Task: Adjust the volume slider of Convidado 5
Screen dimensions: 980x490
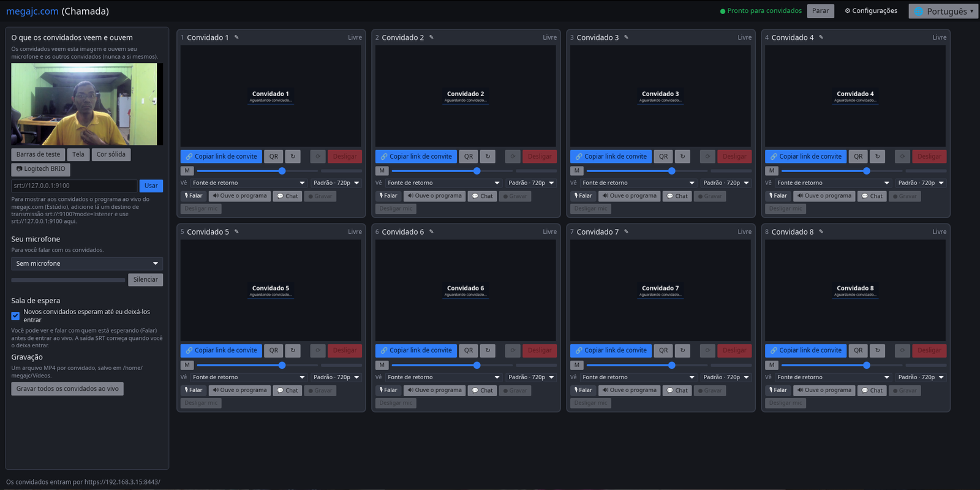Action: (x=257, y=365)
